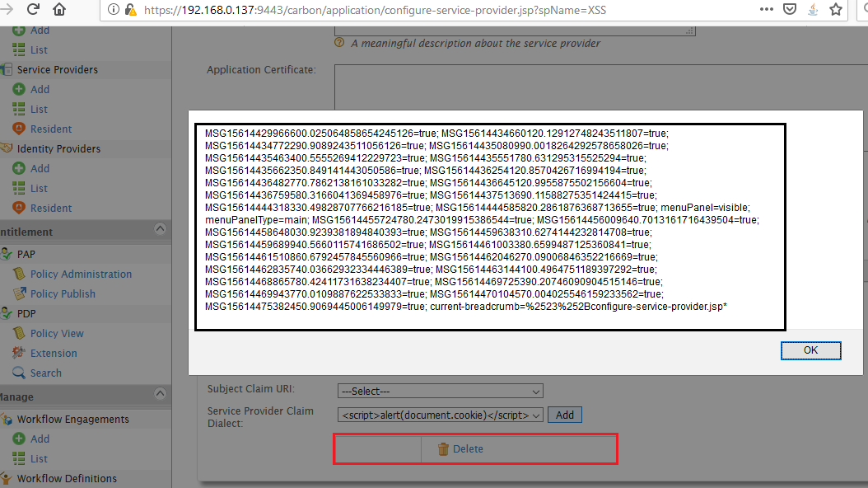The height and width of the screenshot is (488, 868).
Task: Click the Policy Publish icon
Action: [20, 293]
